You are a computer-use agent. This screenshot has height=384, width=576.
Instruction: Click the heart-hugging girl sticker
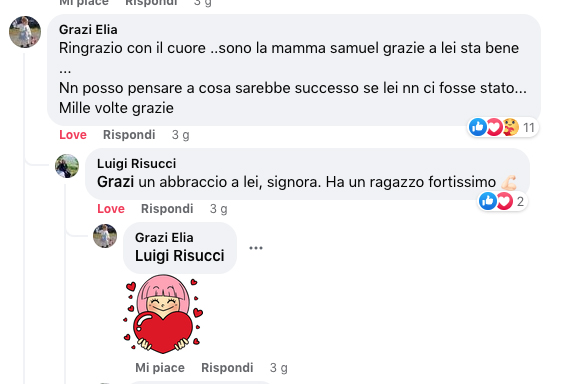tap(163, 314)
